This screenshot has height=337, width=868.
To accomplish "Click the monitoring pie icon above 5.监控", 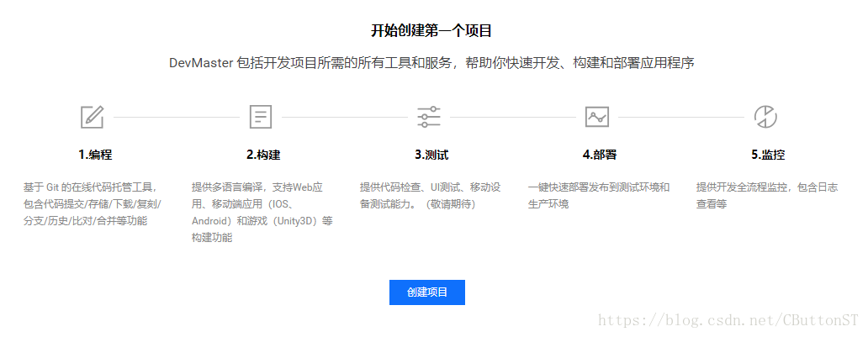I will 765,118.
